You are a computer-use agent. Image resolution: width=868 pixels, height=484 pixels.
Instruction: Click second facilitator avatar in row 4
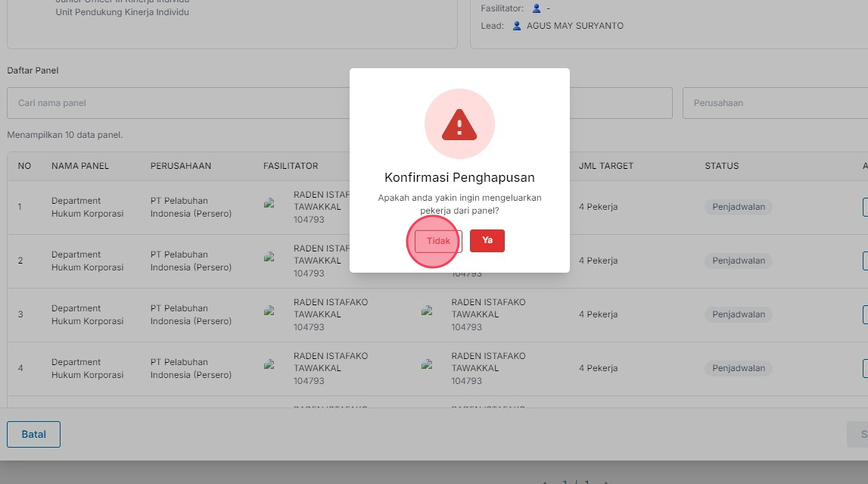pyautogui.click(x=427, y=364)
